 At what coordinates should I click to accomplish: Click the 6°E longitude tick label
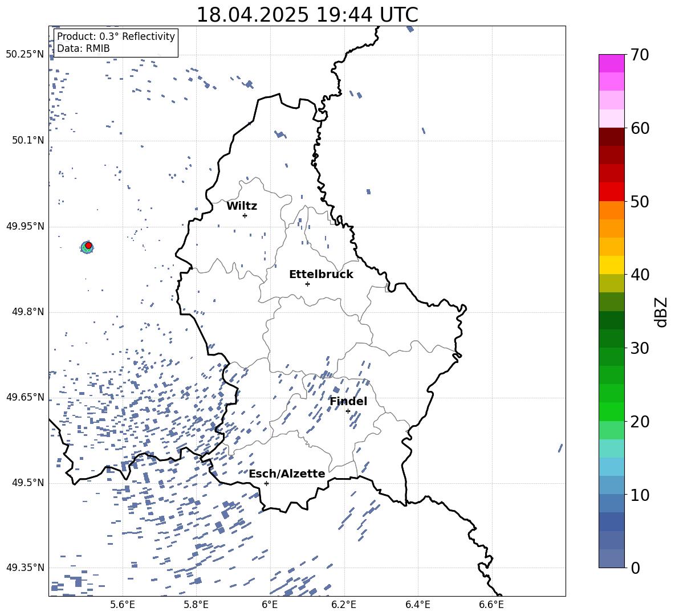point(270,605)
